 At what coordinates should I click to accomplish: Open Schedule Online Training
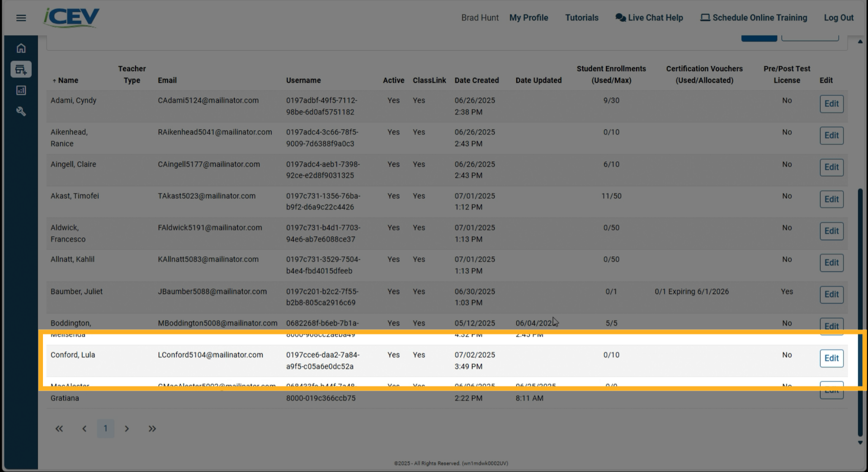point(753,18)
